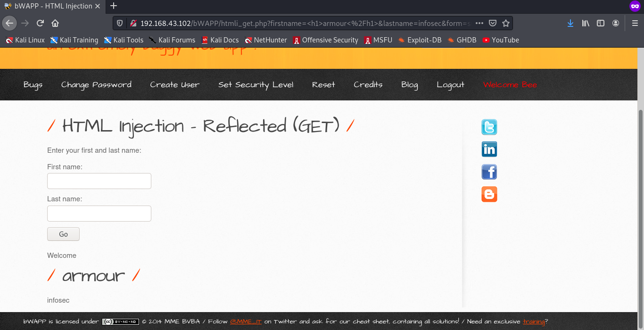Click the 'Enter your first and last name:' text
Viewport: 644px width, 330px height.
[94, 150]
